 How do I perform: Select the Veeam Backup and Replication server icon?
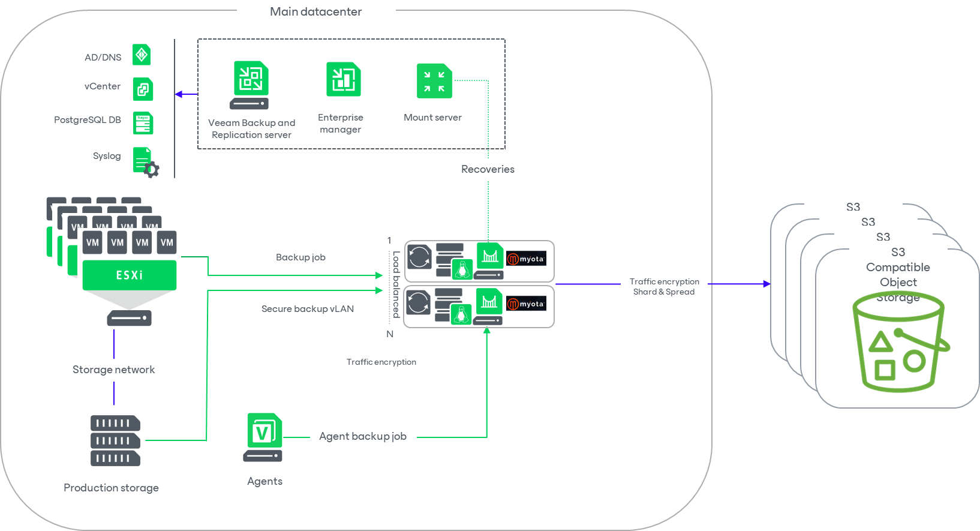(251, 85)
